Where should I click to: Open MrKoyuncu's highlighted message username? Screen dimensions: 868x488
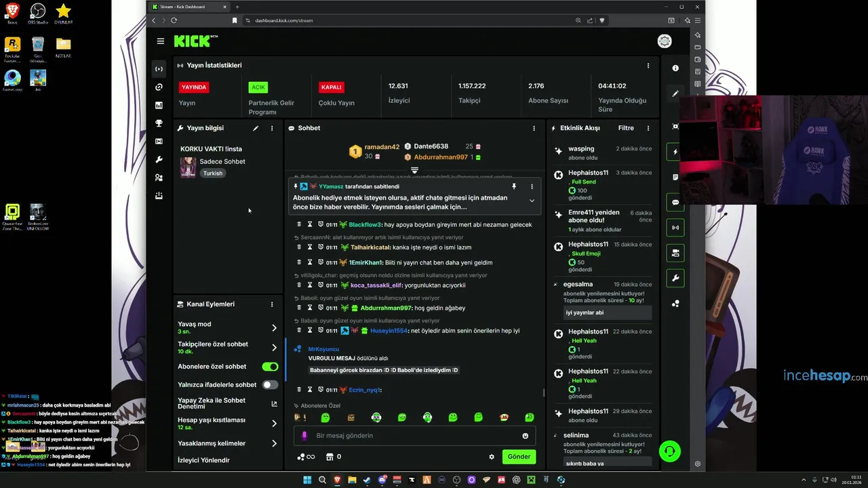[x=323, y=349]
